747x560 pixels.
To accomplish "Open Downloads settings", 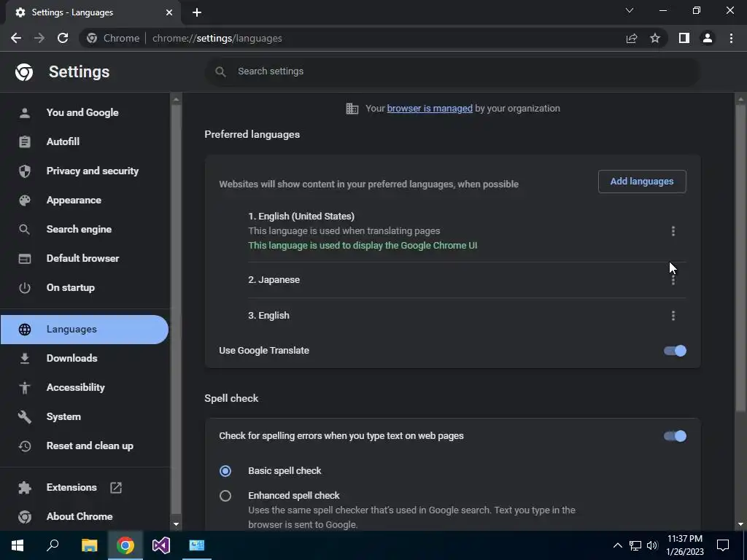I will point(85,358).
